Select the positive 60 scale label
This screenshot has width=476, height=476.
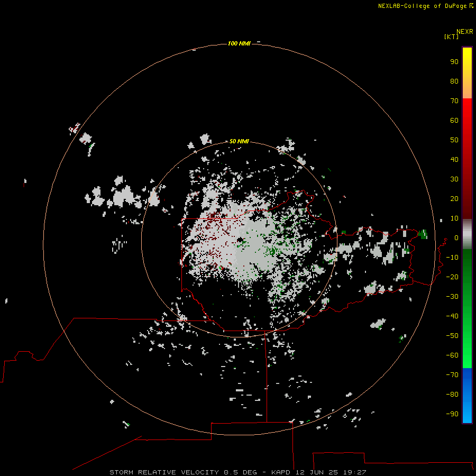454,120
